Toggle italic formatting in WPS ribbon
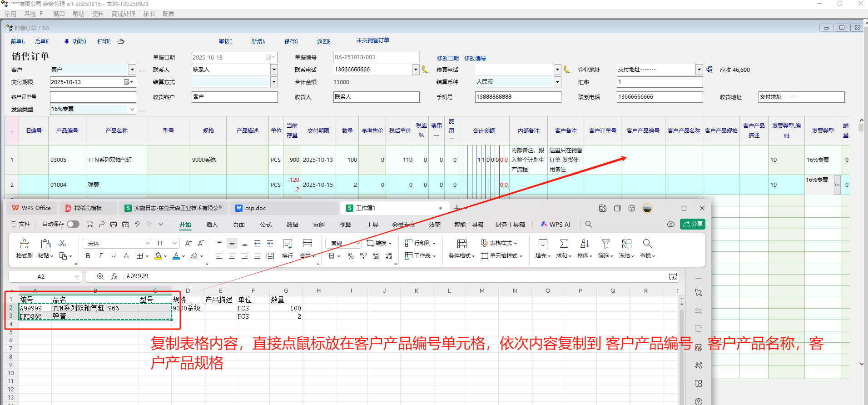 point(101,256)
